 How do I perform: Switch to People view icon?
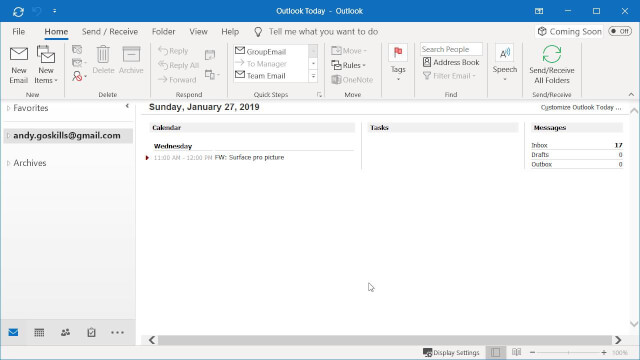65,332
